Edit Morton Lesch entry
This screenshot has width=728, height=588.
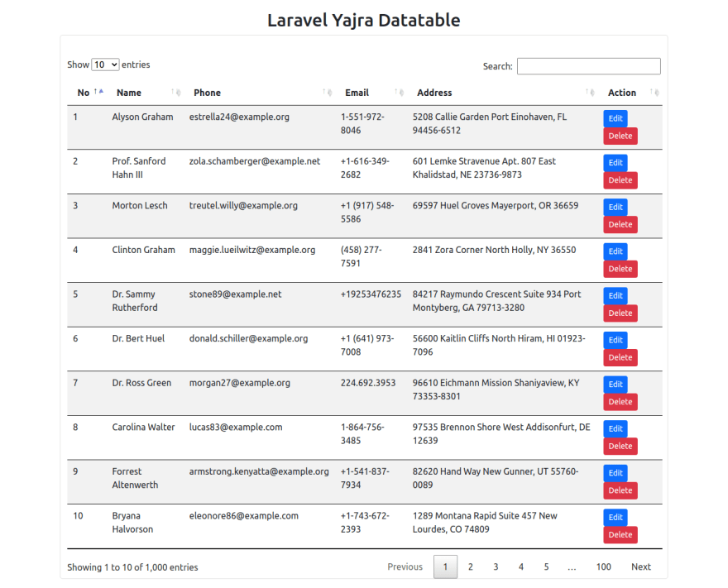tap(615, 207)
